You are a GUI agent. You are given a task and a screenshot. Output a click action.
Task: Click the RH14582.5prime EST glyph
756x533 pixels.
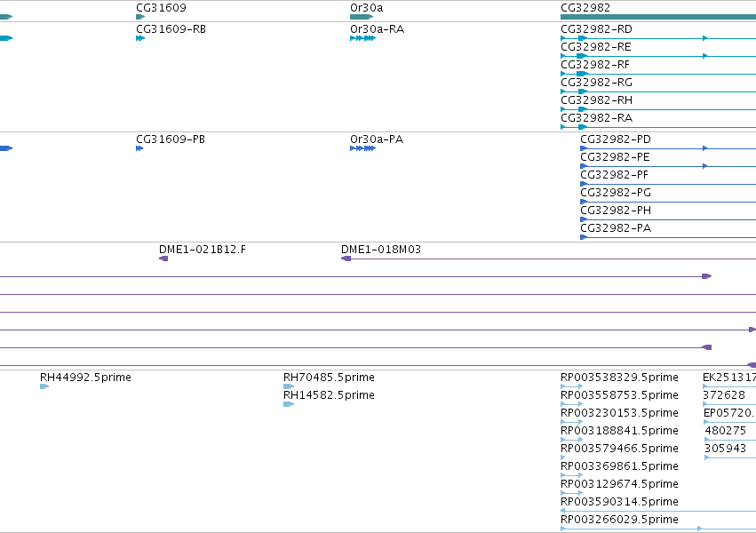pyautogui.click(x=289, y=404)
